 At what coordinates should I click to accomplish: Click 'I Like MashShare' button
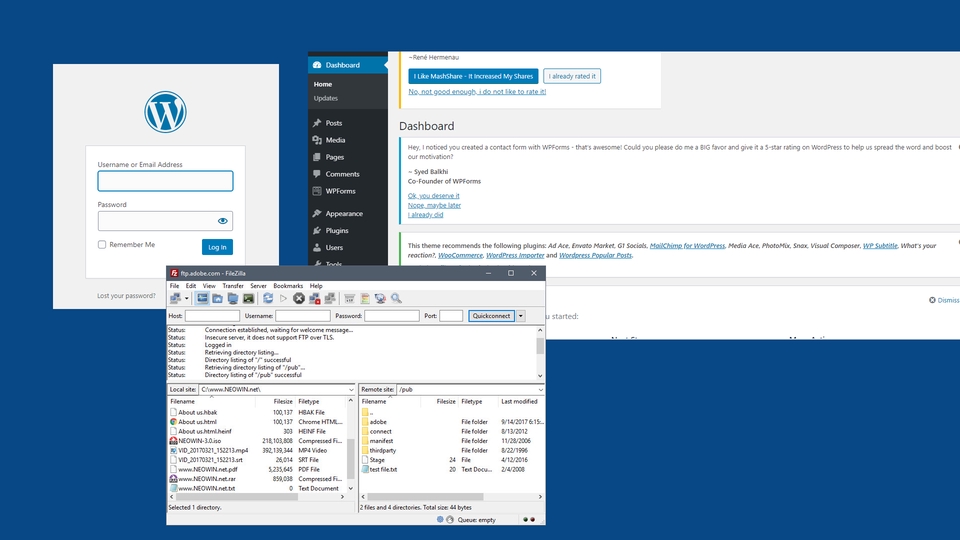point(473,76)
